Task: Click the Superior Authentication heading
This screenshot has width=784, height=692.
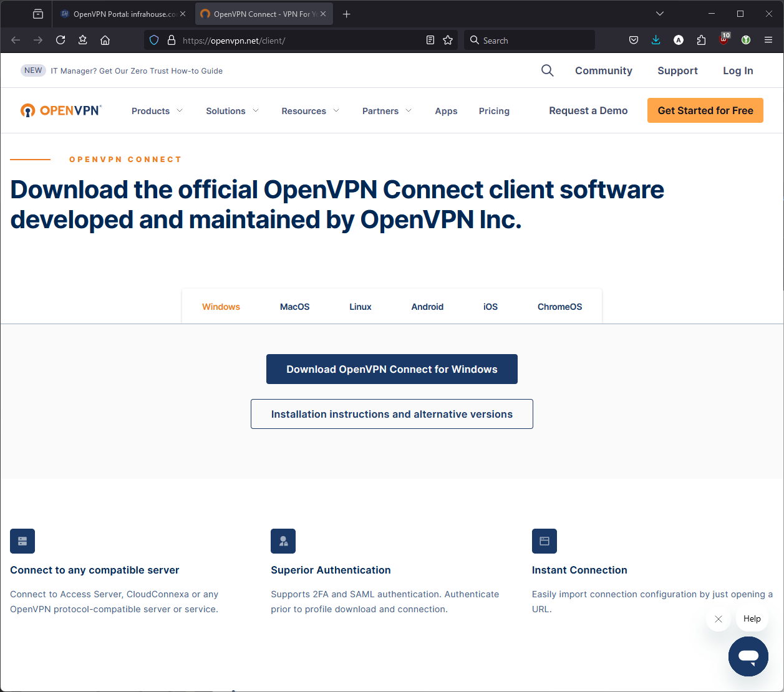Action: pyautogui.click(x=331, y=570)
